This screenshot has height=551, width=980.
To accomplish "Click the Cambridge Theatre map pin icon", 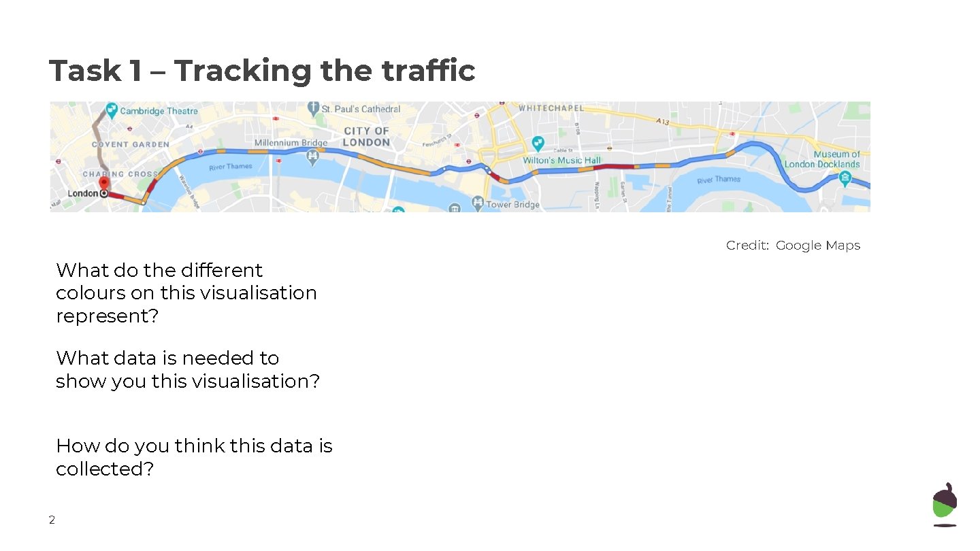I will point(112,110).
